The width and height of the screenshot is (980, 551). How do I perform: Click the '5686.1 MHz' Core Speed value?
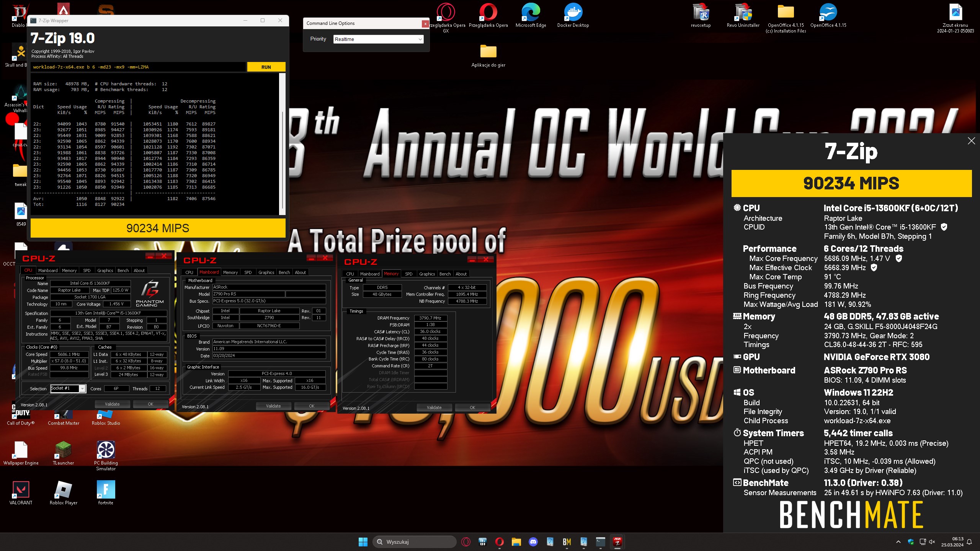coord(69,354)
